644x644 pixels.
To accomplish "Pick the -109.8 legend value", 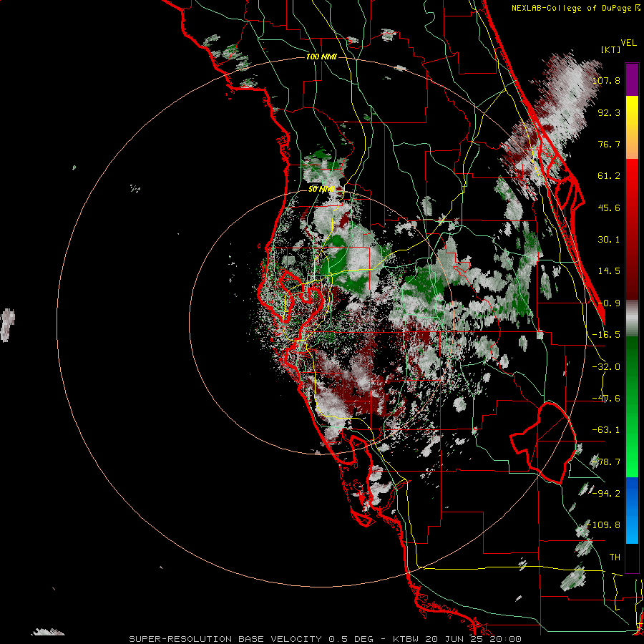I will (604, 525).
